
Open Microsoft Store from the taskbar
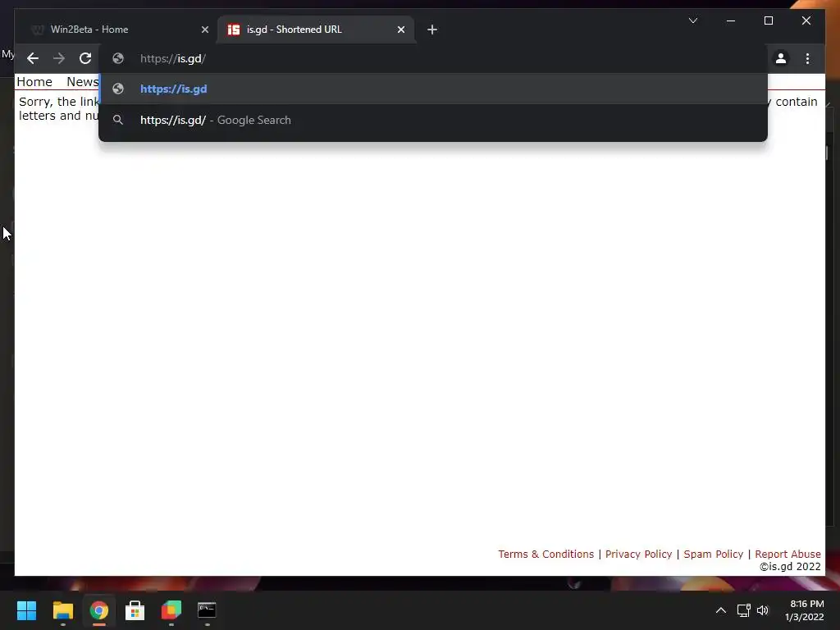(x=135, y=610)
